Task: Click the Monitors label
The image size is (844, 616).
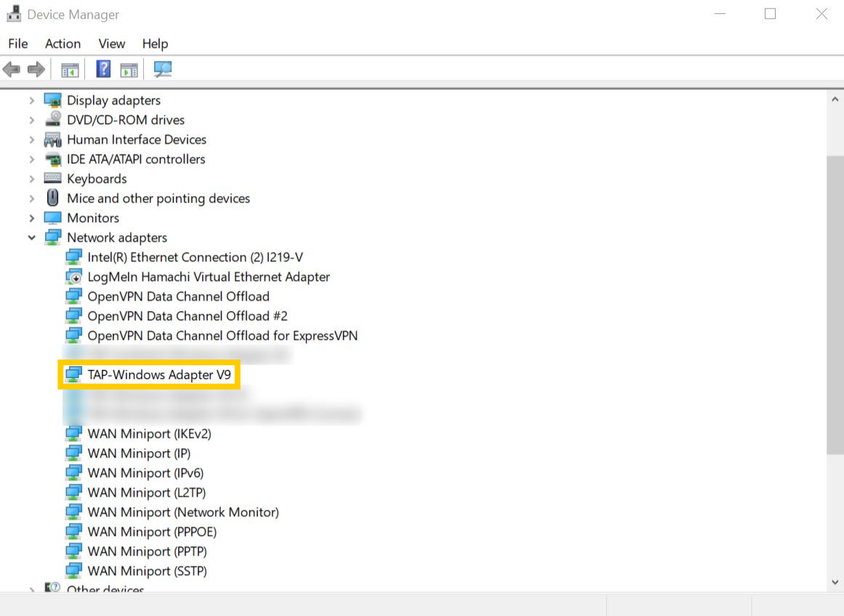Action: (x=93, y=218)
